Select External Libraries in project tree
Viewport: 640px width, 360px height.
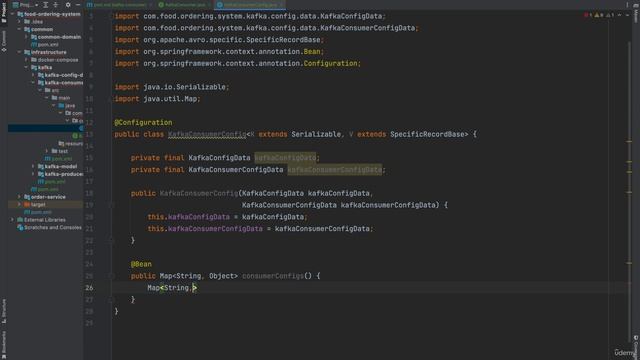pos(41,220)
